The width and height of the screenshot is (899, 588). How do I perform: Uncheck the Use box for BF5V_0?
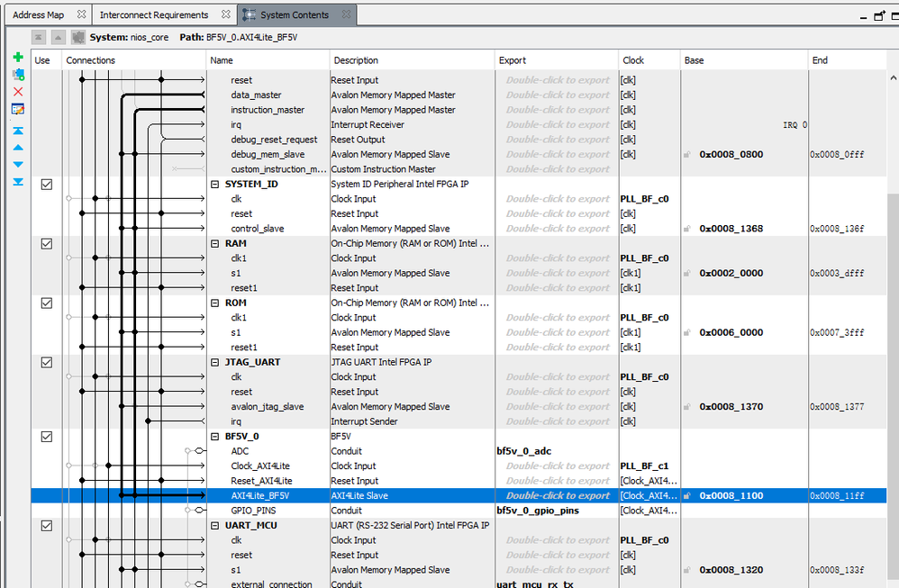[47, 436]
